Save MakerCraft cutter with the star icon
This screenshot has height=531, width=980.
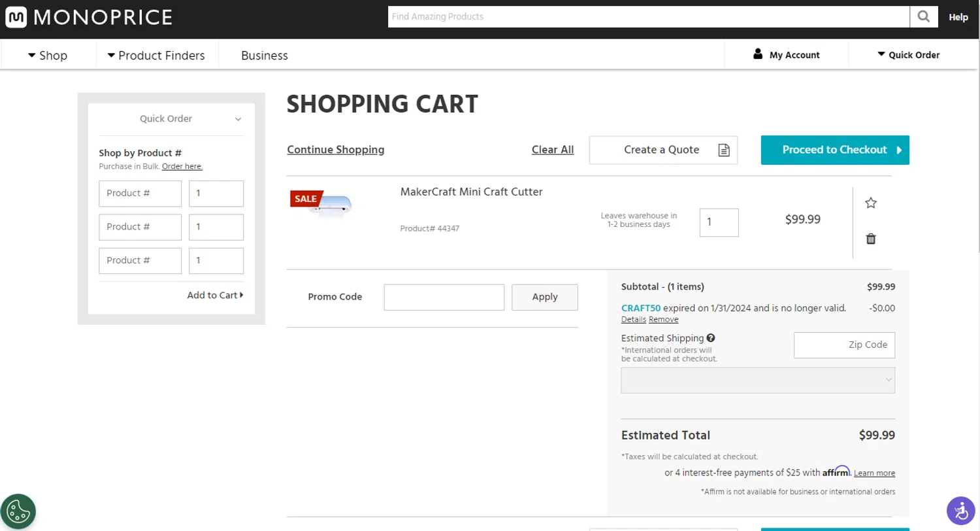pos(870,203)
